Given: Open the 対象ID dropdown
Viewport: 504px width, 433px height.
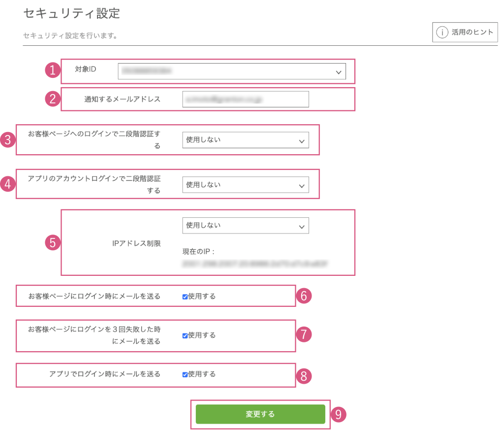Looking at the screenshot, I should [x=232, y=71].
